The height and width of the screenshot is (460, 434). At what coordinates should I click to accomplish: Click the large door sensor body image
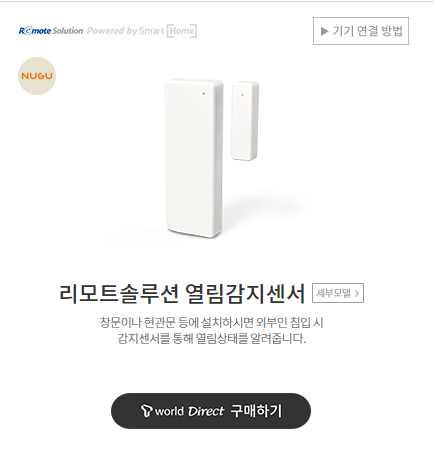click(x=193, y=158)
